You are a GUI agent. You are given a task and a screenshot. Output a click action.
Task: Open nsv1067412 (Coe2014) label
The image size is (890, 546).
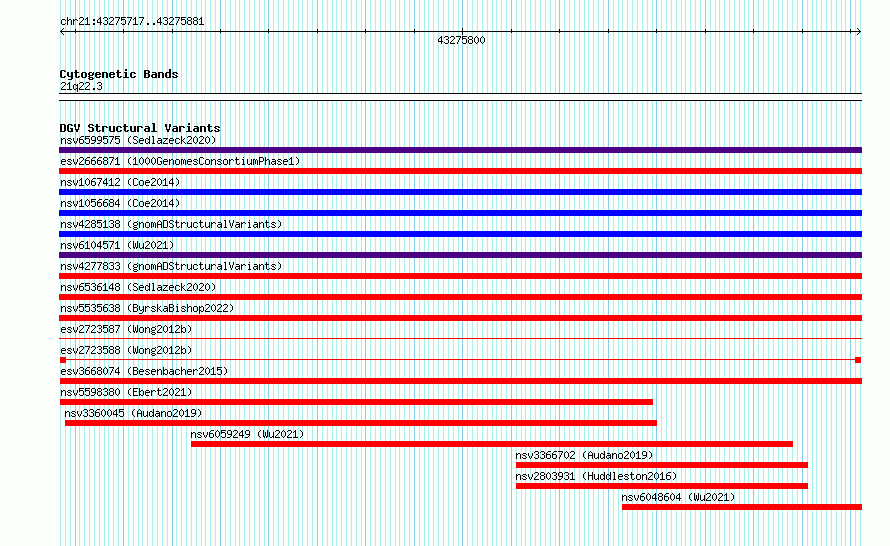(120, 182)
